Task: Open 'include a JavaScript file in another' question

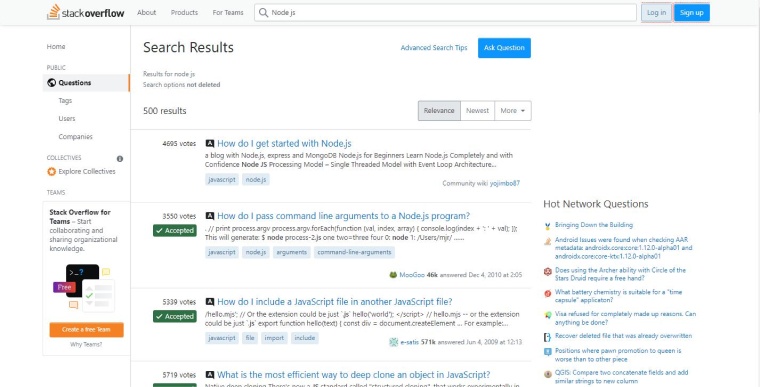Action: click(x=334, y=302)
